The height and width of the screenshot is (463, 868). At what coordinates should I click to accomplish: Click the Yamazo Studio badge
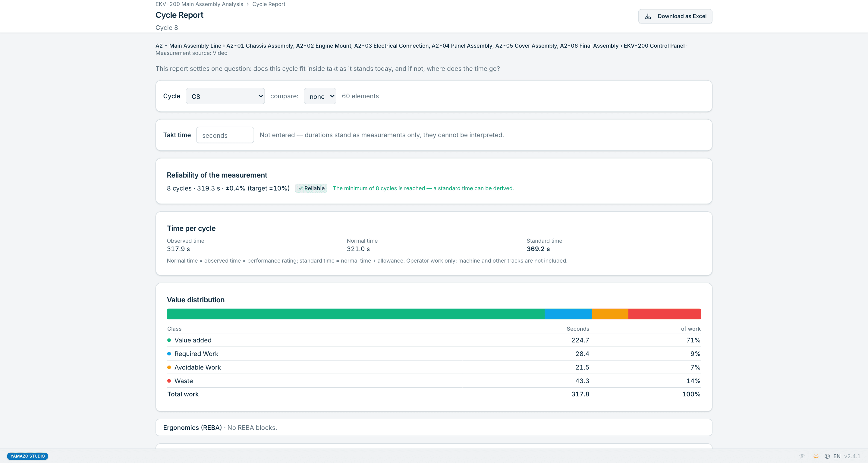pyautogui.click(x=28, y=456)
